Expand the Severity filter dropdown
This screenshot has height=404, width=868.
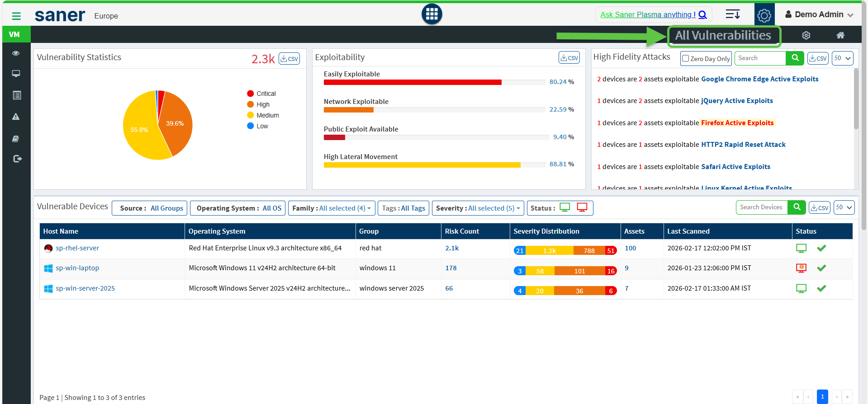coord(478,208)
